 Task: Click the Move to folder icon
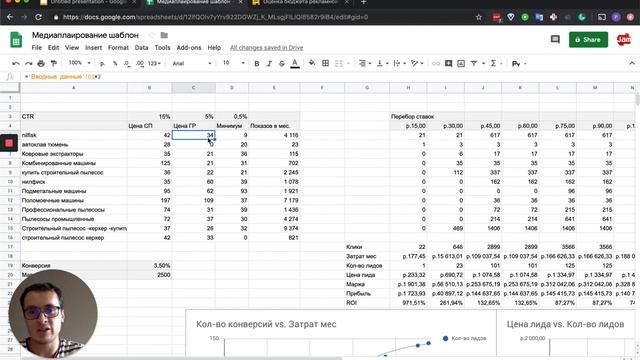[164, 36]
